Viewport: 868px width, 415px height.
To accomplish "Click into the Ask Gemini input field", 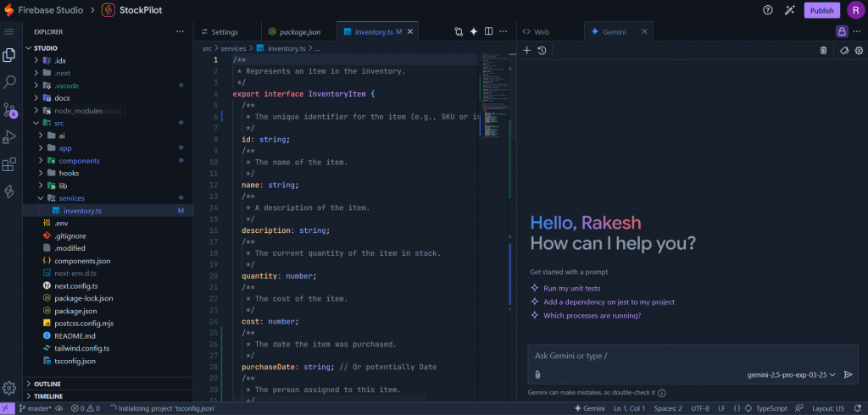I will (692, 357).
